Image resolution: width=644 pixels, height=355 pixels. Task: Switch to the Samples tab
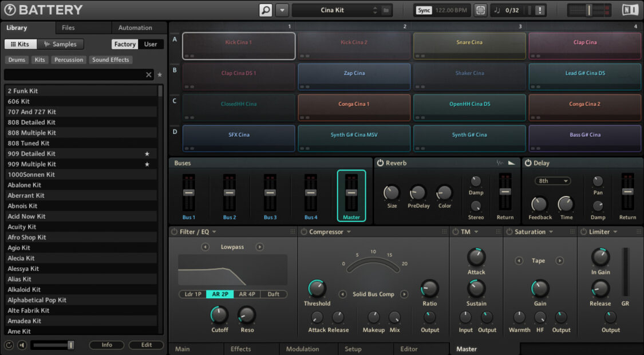(x=61, y=44)
